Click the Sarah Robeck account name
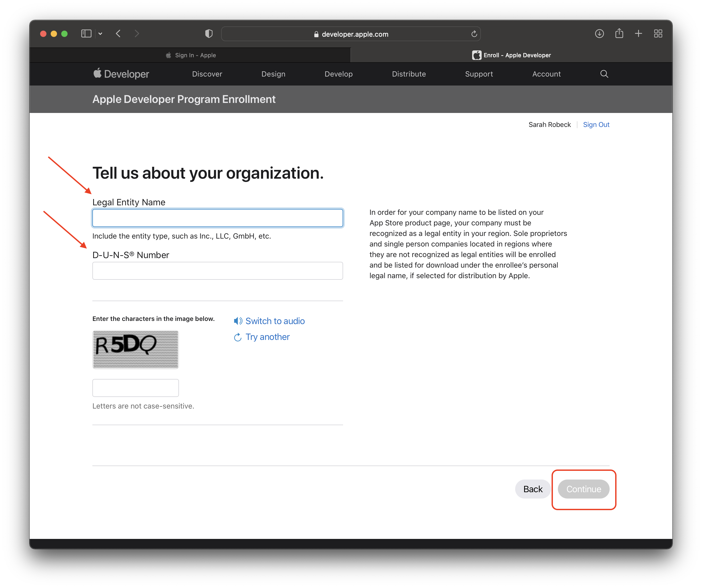702x588 pixels. pos(549,125)
